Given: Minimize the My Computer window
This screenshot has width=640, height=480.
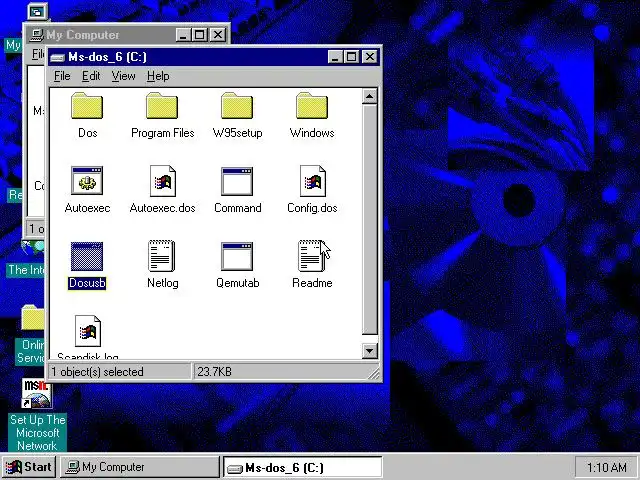Looking at the screenshot, I should tap(183, 35).
